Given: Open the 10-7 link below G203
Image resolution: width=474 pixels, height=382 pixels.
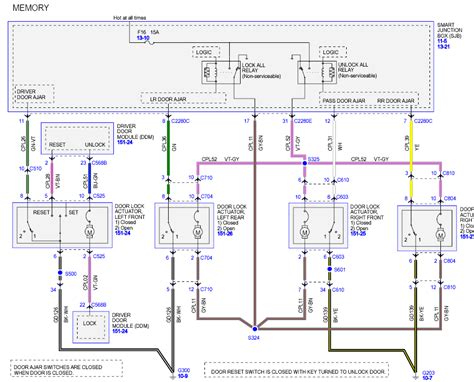Looking at the screenshot, I should pyautogui.click(x=427, y=378).
